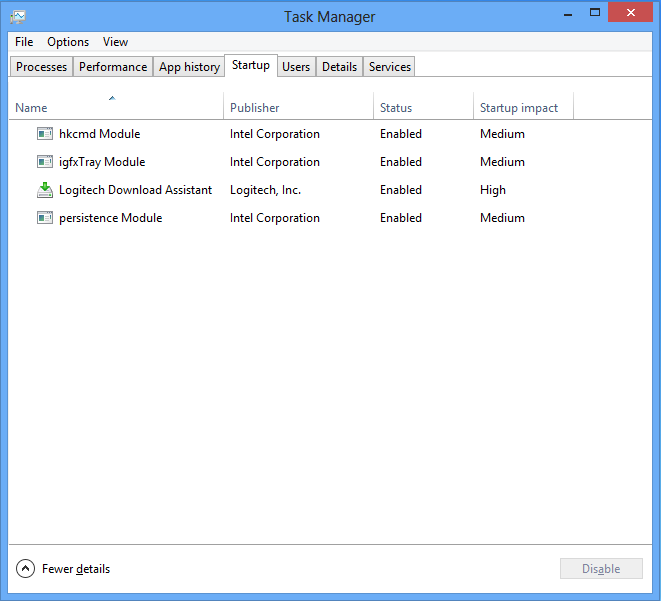Click the Logitech Download Assistant icon
The height and width of the screenshot is (601, 661).
45,190
